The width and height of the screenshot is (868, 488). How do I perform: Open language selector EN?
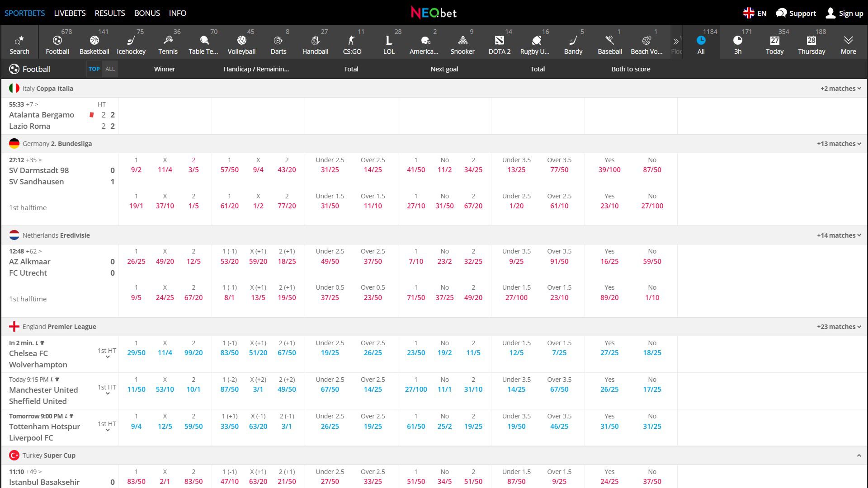tap(755, 13)
